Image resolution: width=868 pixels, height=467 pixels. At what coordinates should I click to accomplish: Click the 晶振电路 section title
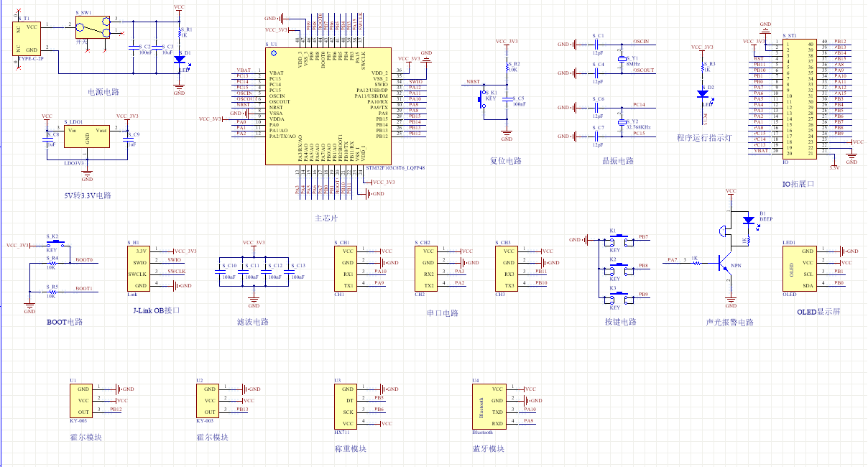click(618, 161)
